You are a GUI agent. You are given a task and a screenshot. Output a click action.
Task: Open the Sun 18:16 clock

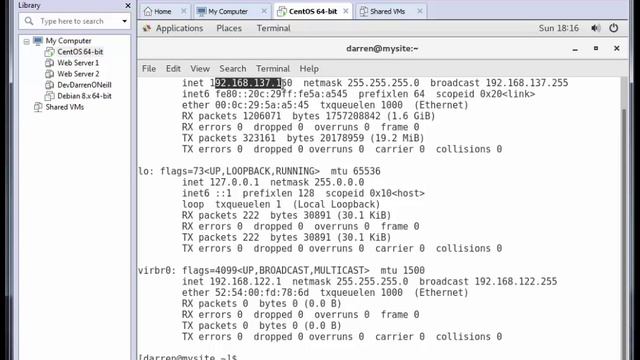coord(559,28)
